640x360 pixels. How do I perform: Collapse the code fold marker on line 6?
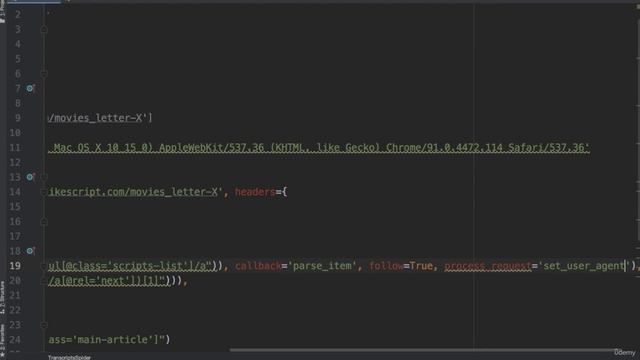click(44, 73)
